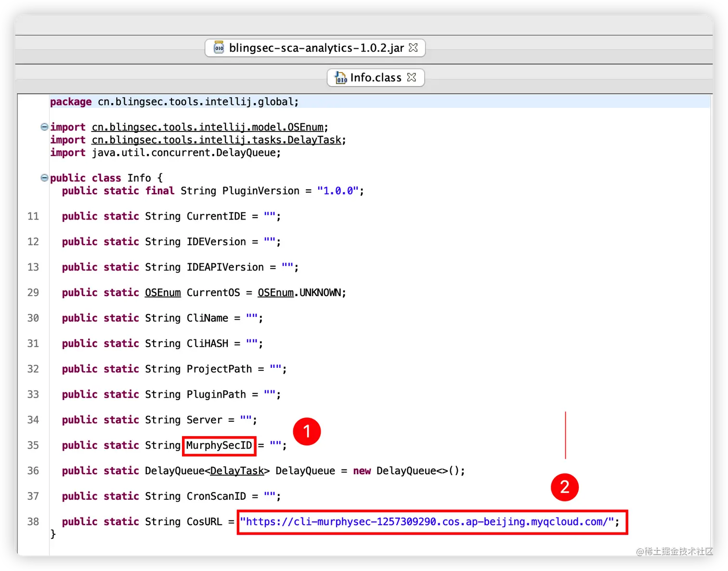This screenshot has height=571, width=728.
Task: Click line number 38 in the gutter
Action: (x=33, y=522)
